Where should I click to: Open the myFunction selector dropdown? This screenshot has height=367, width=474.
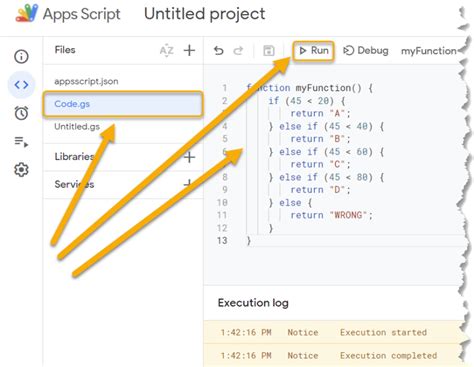(429, 51)
